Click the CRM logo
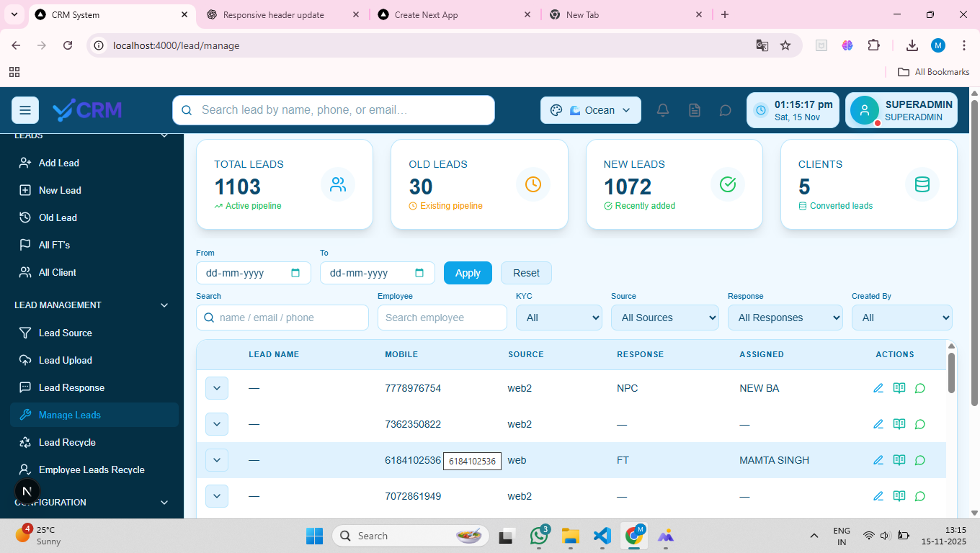980x553 pixels. coord(86,109)
